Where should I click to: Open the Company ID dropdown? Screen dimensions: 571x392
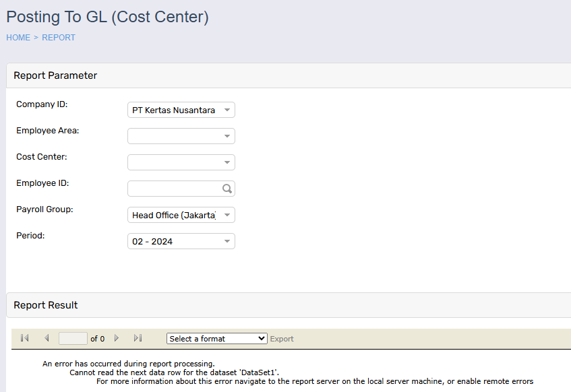coord(181,110)
